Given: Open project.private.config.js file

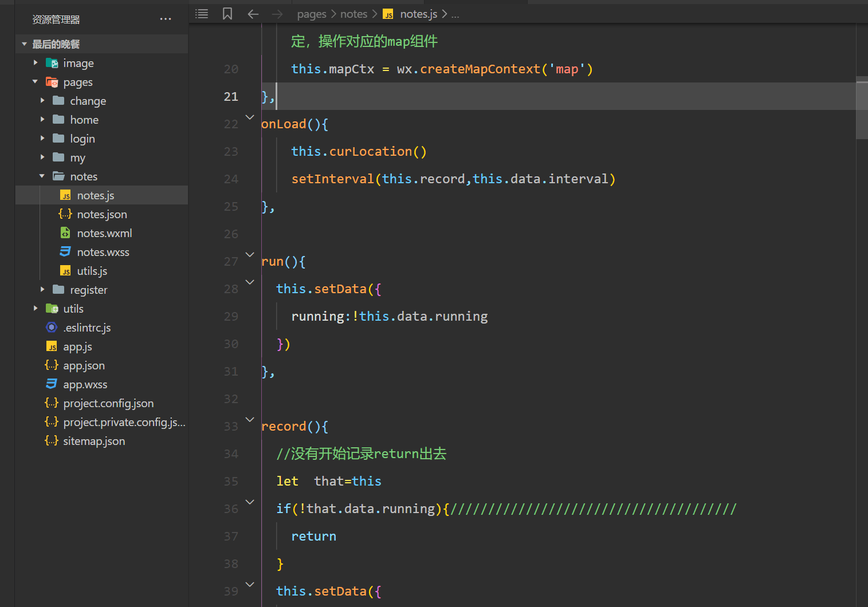Looking at the screenshot, I should [102, 422].
